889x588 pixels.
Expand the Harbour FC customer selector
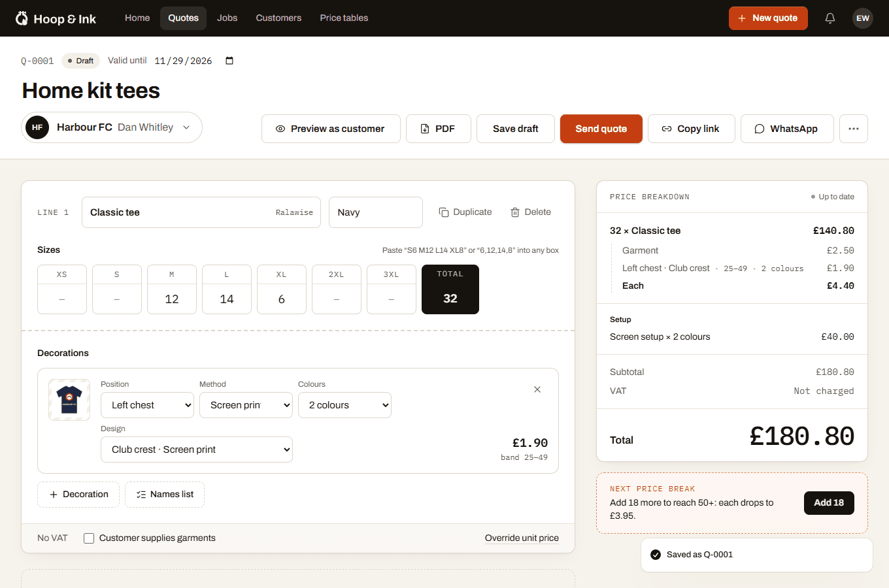pyautogui.click(x=112, y=127)
